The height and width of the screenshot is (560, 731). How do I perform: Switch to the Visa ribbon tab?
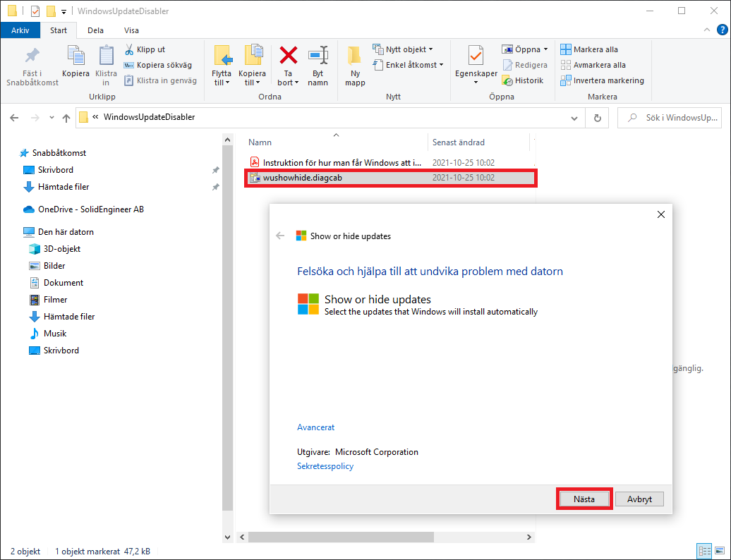(x=131, y=30)
